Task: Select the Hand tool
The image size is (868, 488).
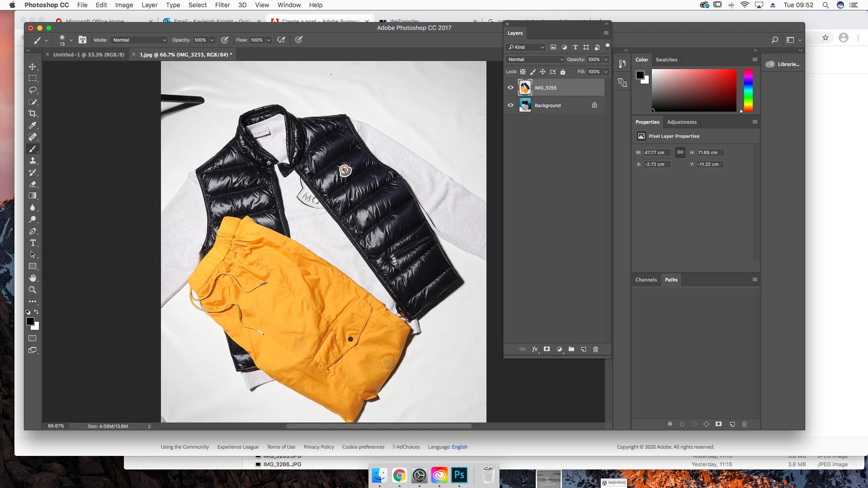Action: [33, 278]
